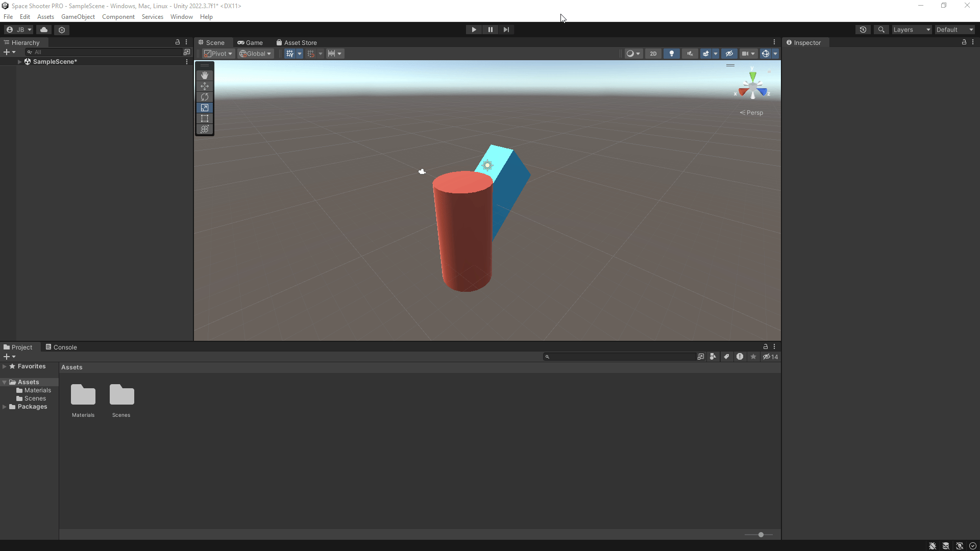Image resolution: width=980 pixels, height=551 pixels.
Task: Click the Pause button
Action: (490, 30)
